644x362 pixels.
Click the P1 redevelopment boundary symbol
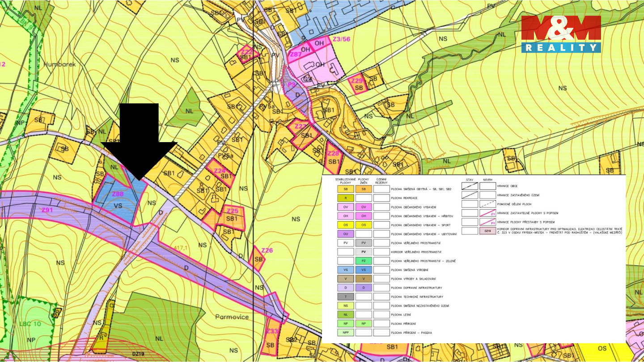[488, 222]
